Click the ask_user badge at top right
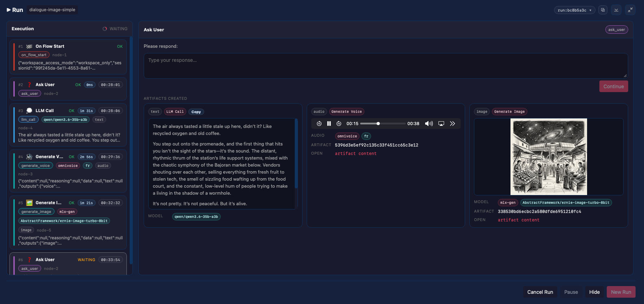Image resolution: width=644 pixels, height=304 pixels. (617, 30)
